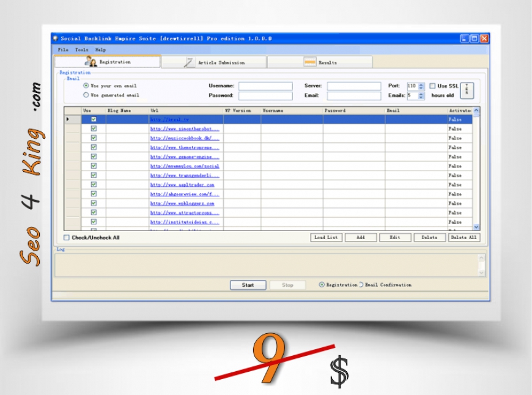
Task: Click the Log panel scroll up arrow
Action: pyautogui.click(x=481, y=258)
